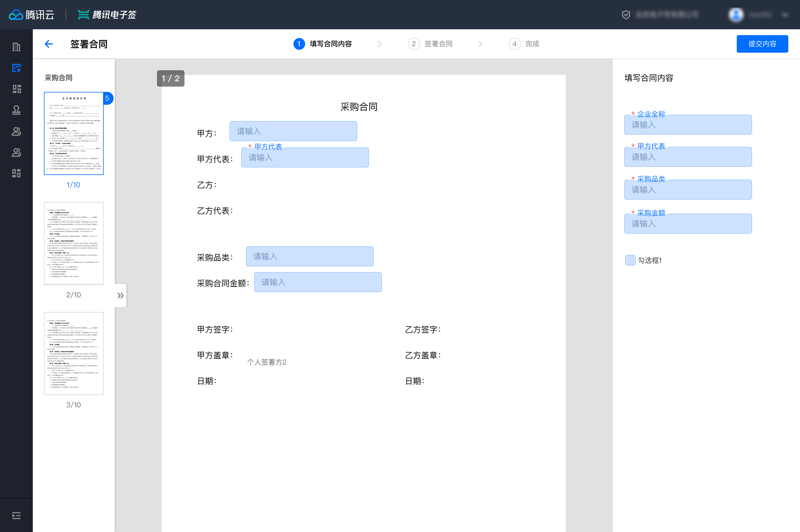Click the 企业全称 input in right panel

pos(688,125)
